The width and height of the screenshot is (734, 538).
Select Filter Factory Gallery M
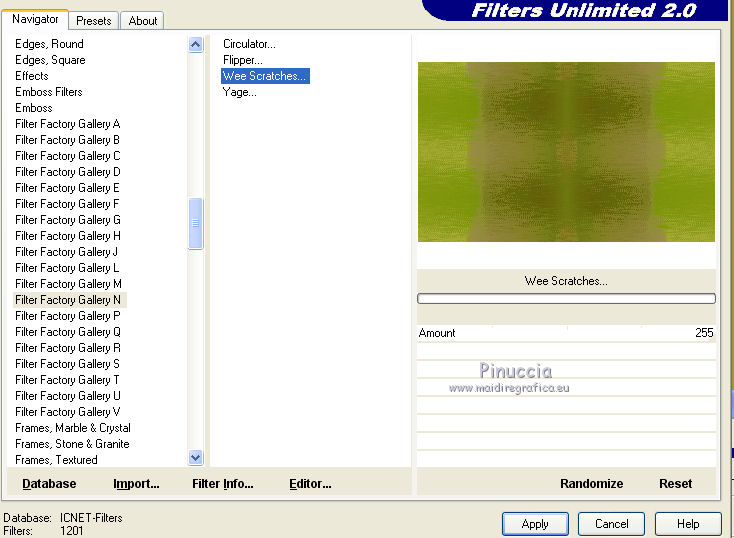[68, 284]
